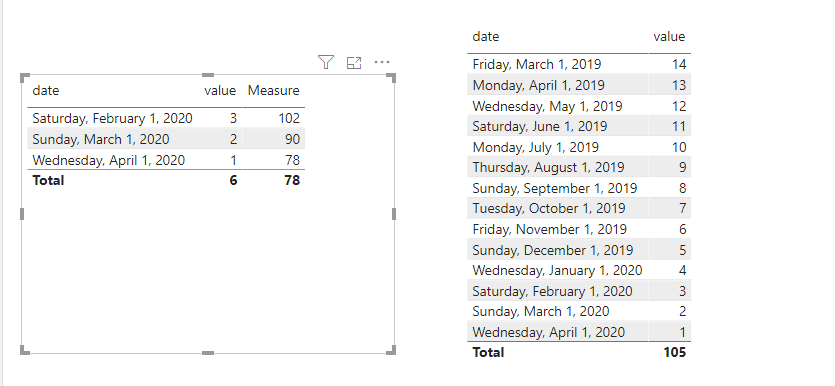The height and width of the screenshot is (386, 835).
Task: Select 'Tuesday, October 1, 2019' row
Action: pos(579,208)
